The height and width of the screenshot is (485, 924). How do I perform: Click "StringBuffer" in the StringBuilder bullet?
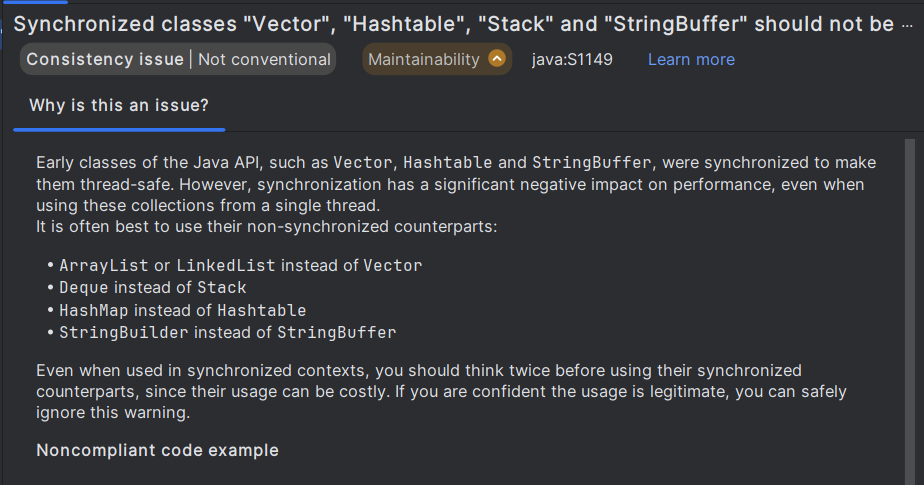[x=336, y=332]
